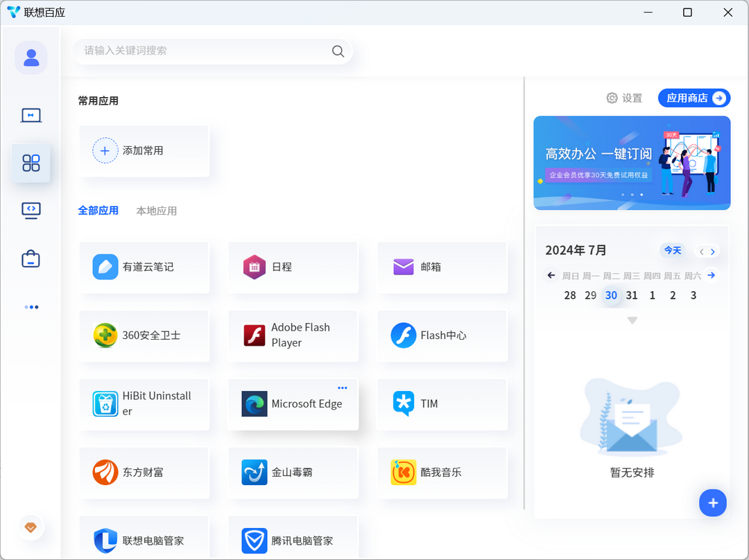Click the 今天 button in the calendar
Screen dimensions: 749x560
pos(672,250)
